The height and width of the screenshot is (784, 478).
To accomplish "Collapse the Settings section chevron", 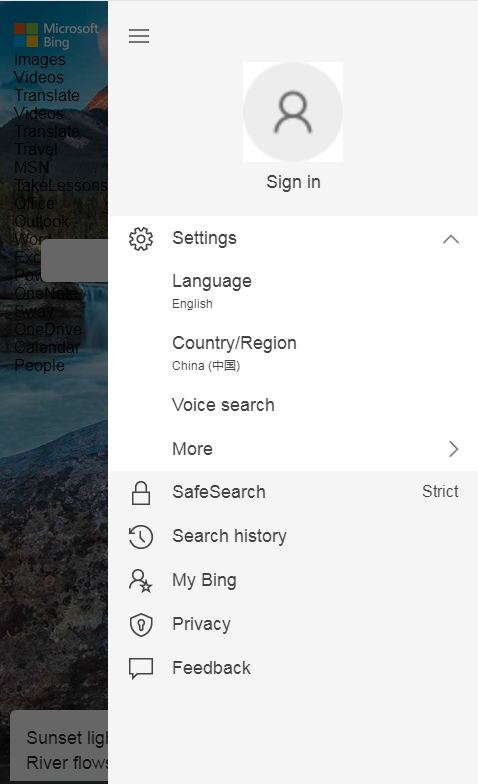I will click(450, 239).
